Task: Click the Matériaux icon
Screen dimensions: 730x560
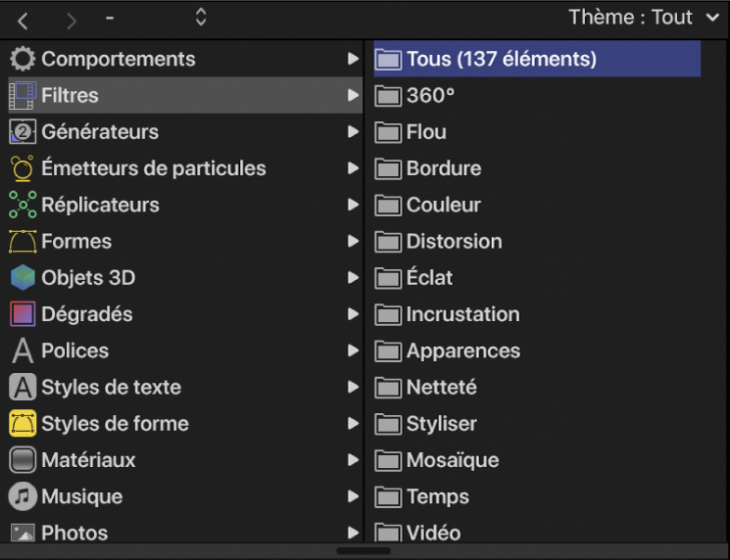Action: tap(23, 460)
